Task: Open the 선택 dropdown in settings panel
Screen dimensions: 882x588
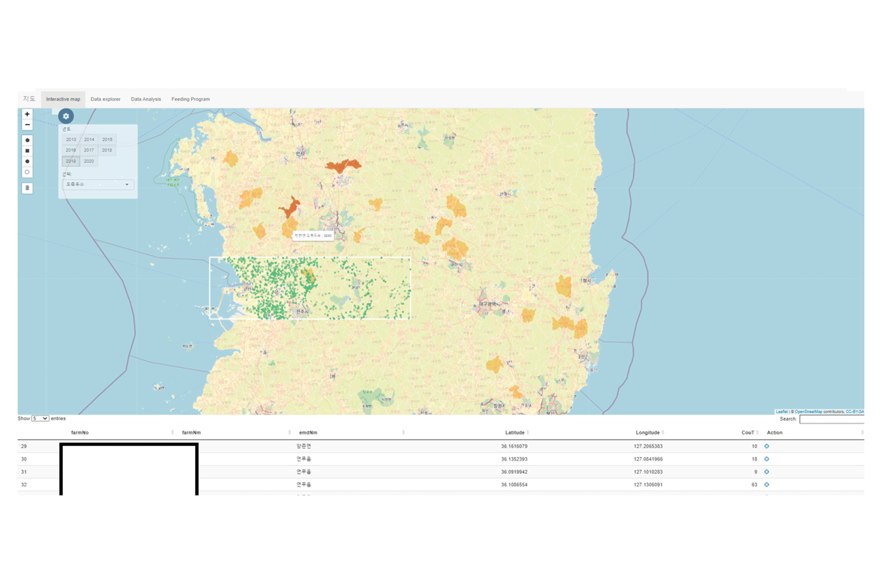Action: [97, 184]
